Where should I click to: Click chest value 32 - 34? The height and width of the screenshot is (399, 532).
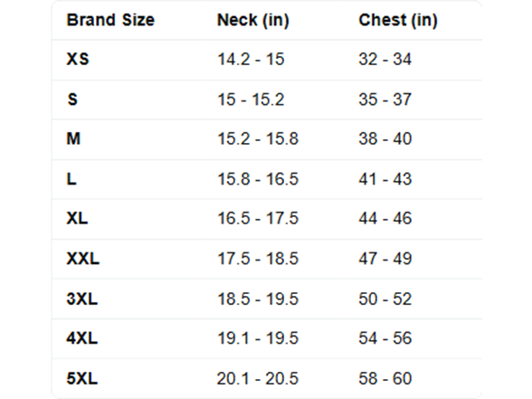(385, 60)
